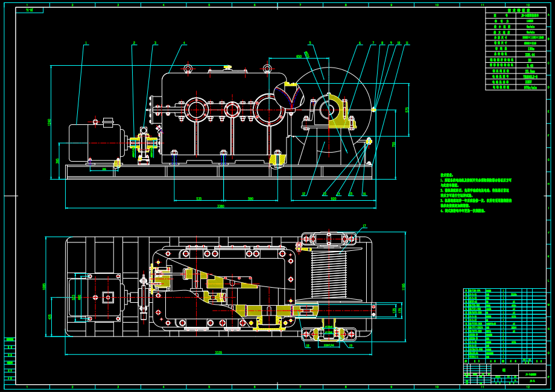Click the specification table title header
This screenshot has width=555, height=392.
[516, 10]
